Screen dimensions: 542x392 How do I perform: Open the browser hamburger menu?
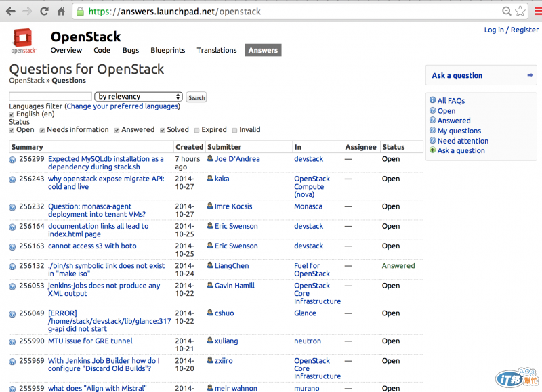[538, 12]
